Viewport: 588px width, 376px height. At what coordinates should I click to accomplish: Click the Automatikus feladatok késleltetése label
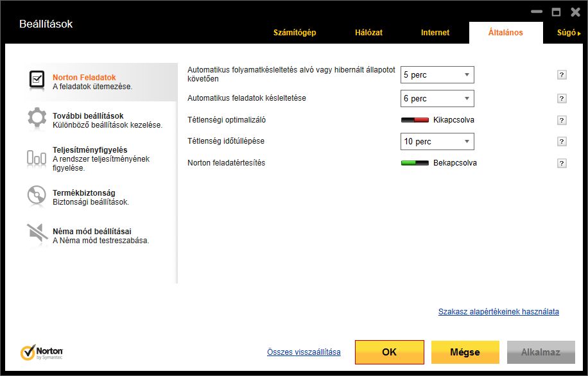(x=246, y=98)
